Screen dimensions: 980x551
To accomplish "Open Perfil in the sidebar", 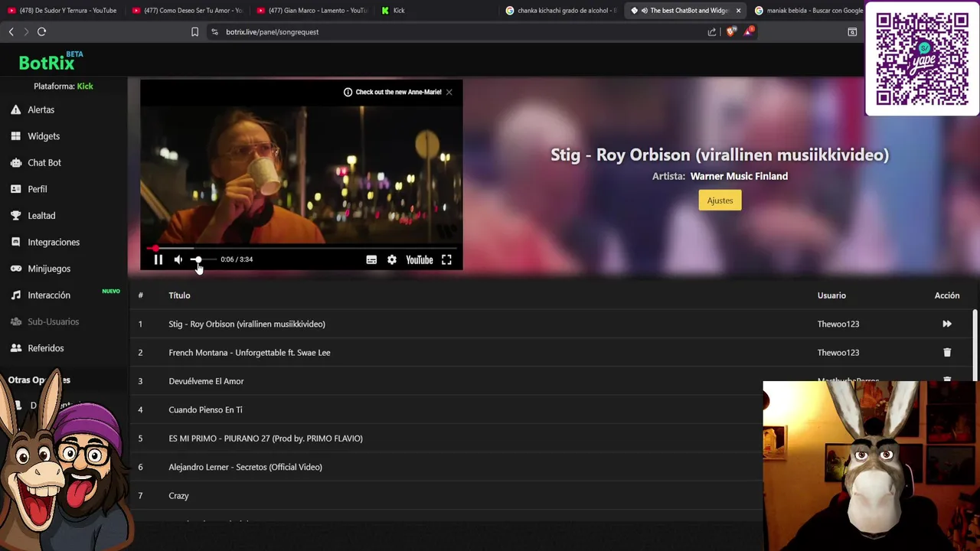I will click(38, 189).
